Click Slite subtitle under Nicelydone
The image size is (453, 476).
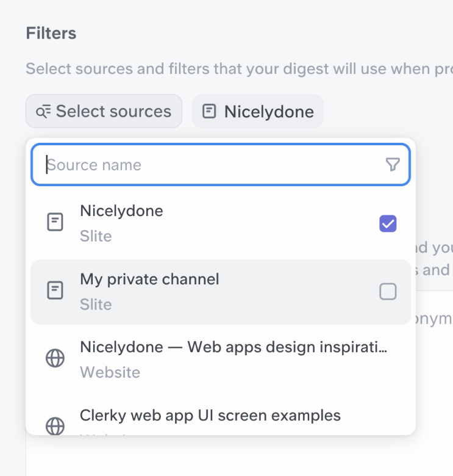96,237
